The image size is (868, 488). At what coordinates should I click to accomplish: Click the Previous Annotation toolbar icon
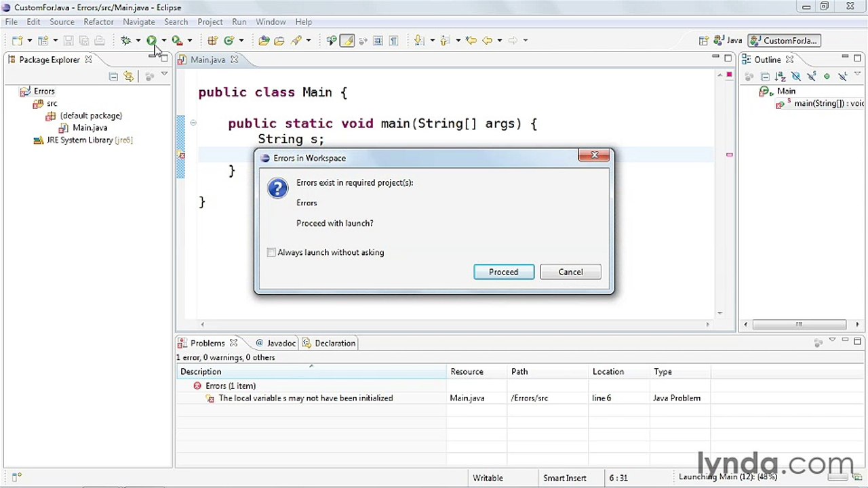pos(445,41)
